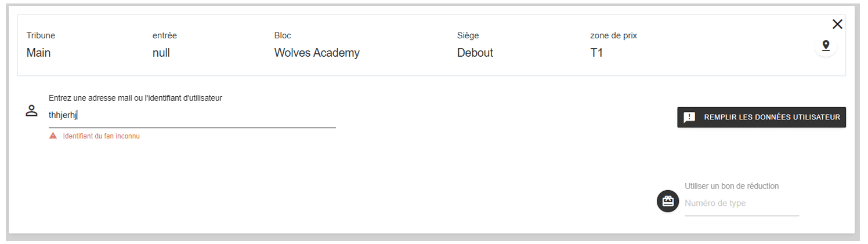Click the entrée value null
The height and width of the screenshot is (244, 868).
point(161,53)
